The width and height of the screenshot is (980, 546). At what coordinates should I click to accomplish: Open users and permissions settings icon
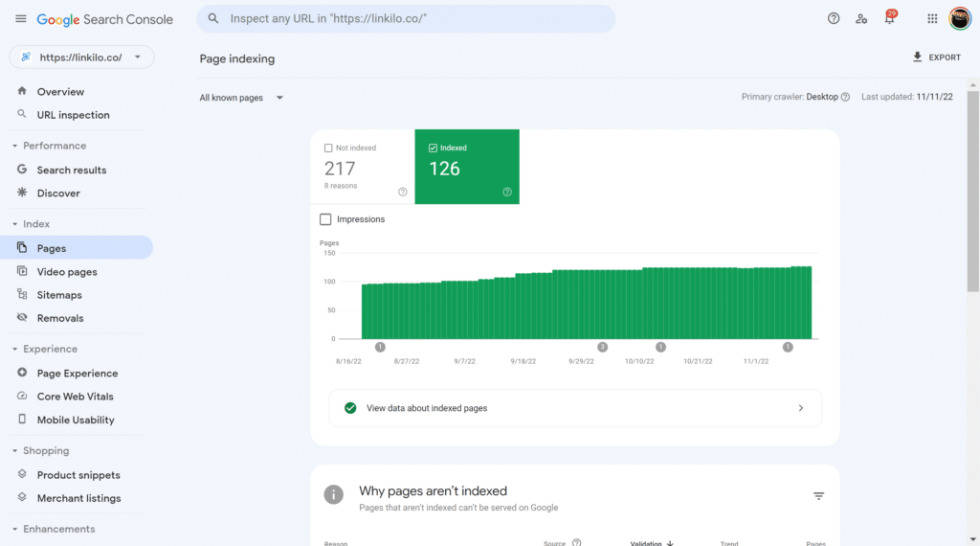pos(861,19)
